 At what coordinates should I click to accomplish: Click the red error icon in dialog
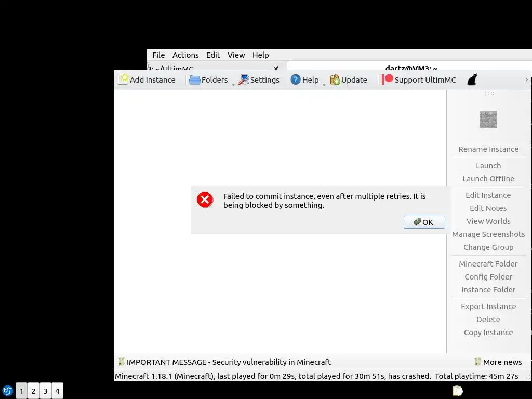[205, 199]
